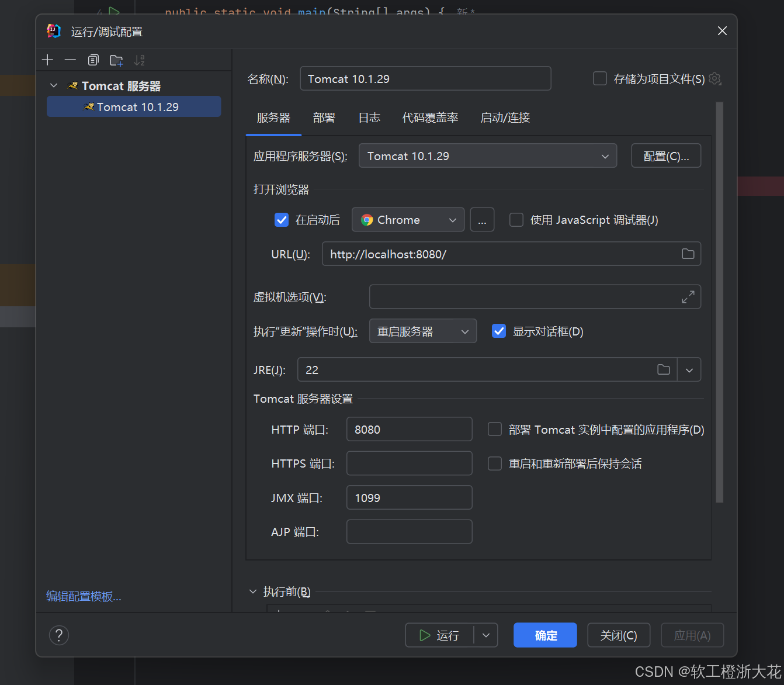Create new folder for configurations

tap(116, 60)
